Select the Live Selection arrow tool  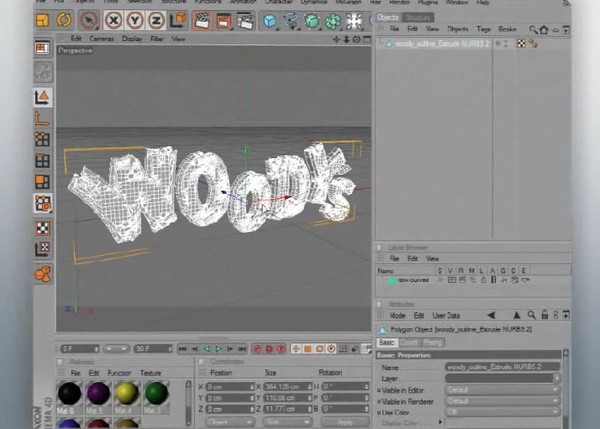(x=89, y=20)
